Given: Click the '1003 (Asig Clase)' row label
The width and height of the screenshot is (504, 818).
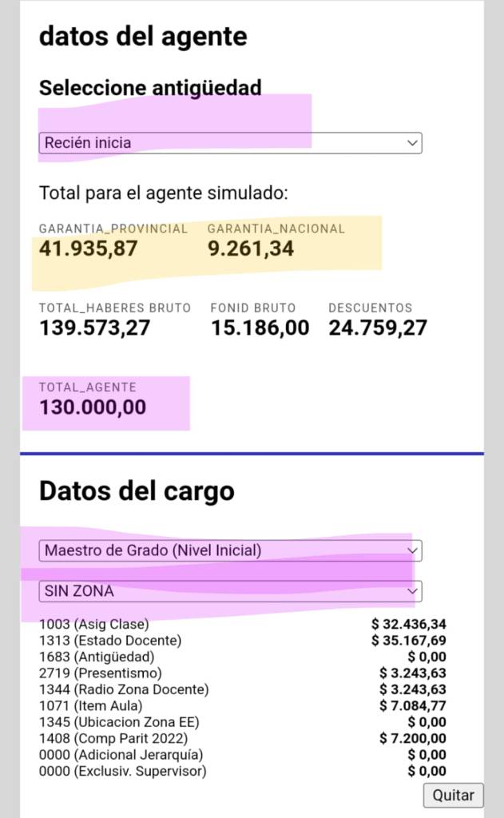Looking at the screenshot, I should click(x=93, y=625).
